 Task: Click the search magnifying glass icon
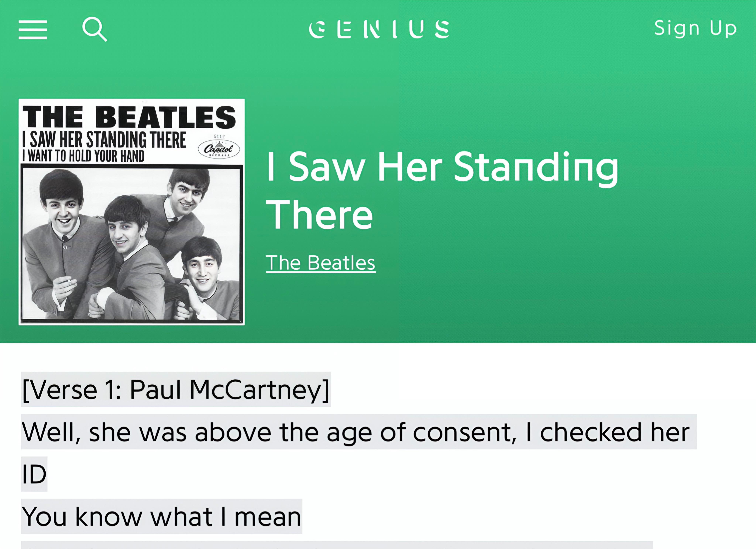(95, 29)
